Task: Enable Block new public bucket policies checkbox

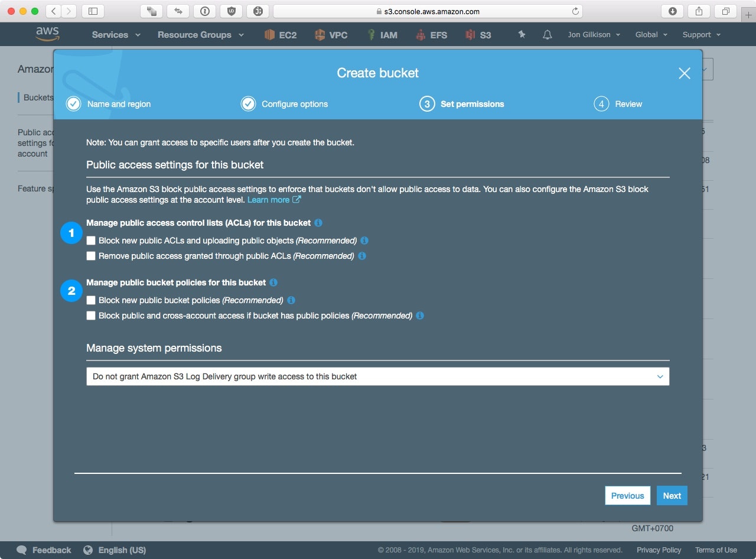Action: pos(91,300)
